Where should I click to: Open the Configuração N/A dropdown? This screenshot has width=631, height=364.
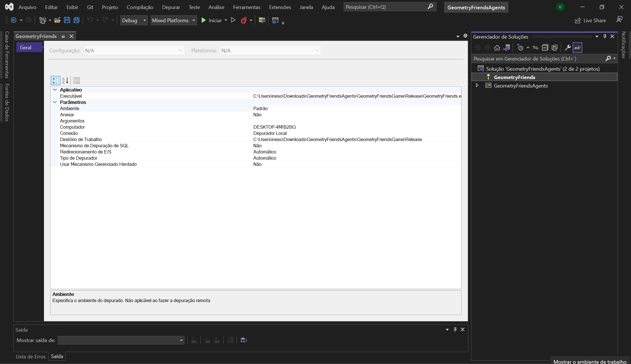134,50
